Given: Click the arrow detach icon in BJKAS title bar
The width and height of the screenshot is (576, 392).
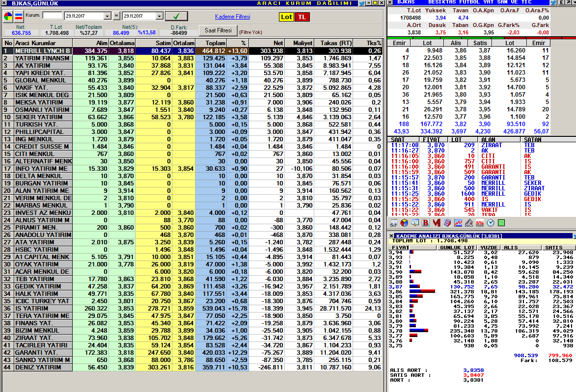Looking at the screenshot, I should click(569, 2).
